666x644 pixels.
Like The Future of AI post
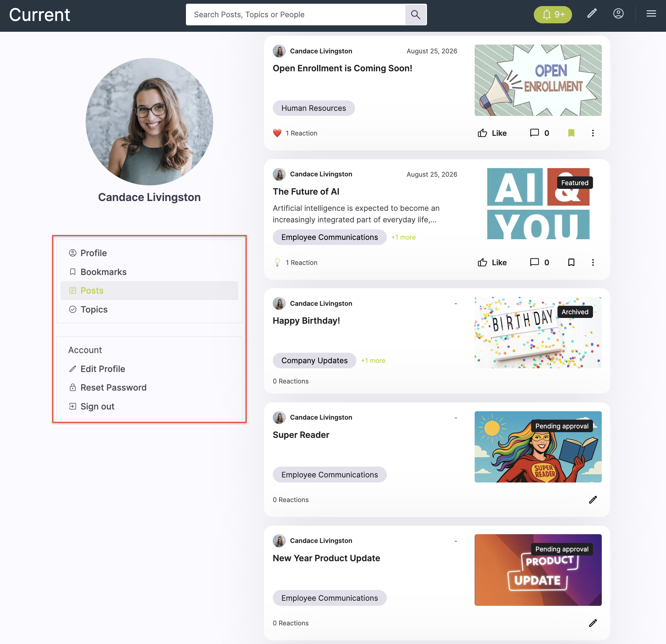coord(492,263)
